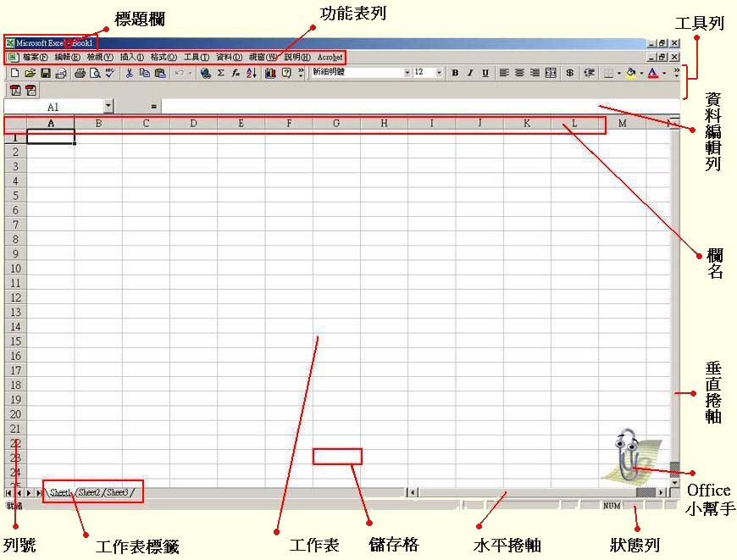
Task: Open the Chart Wizard icon
Action: click(271, 74)
